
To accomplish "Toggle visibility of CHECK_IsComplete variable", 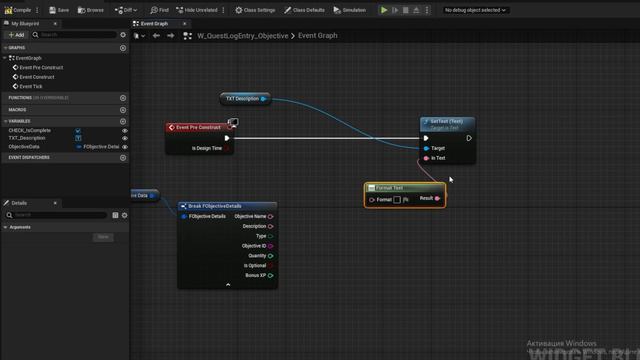I will [x=125, y=131].
